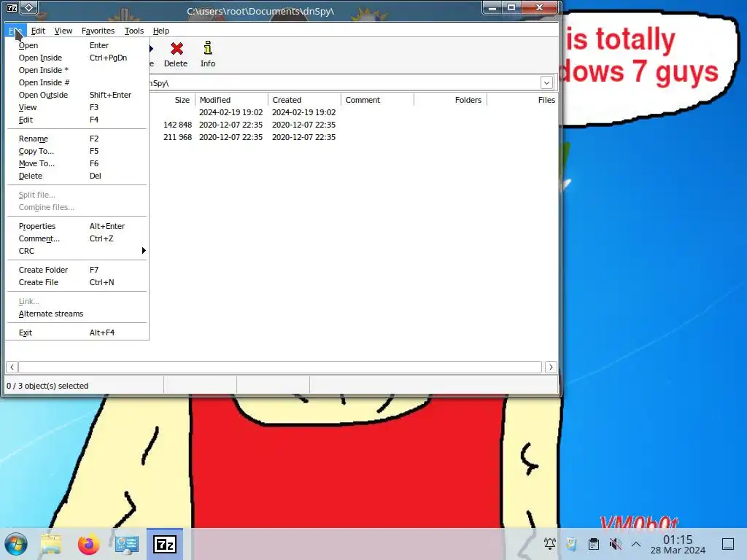Open the Edit menu
Screen dimensions: 747x560
click(x=38, y=31)
